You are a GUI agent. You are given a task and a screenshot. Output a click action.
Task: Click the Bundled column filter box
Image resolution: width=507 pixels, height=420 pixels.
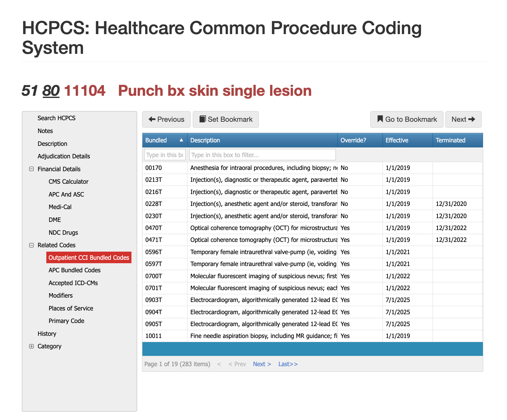[x=164, y=154]
